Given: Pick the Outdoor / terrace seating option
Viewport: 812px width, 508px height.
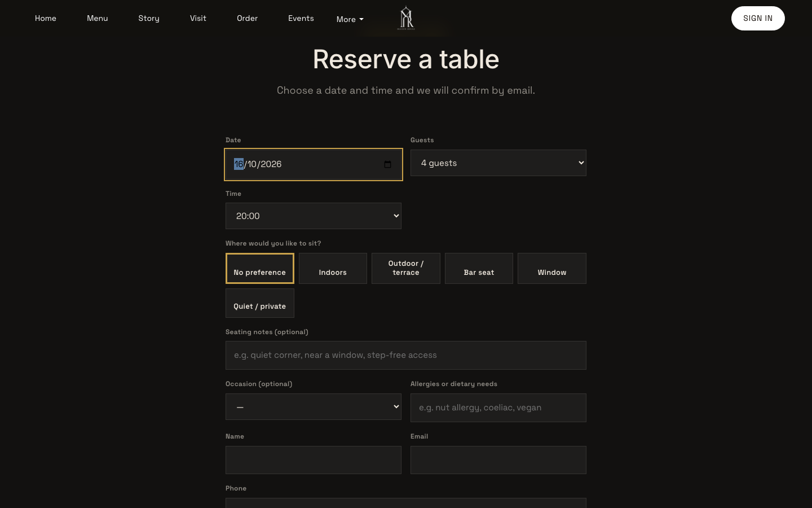Looking at the screenshot, I should point(406,268).
